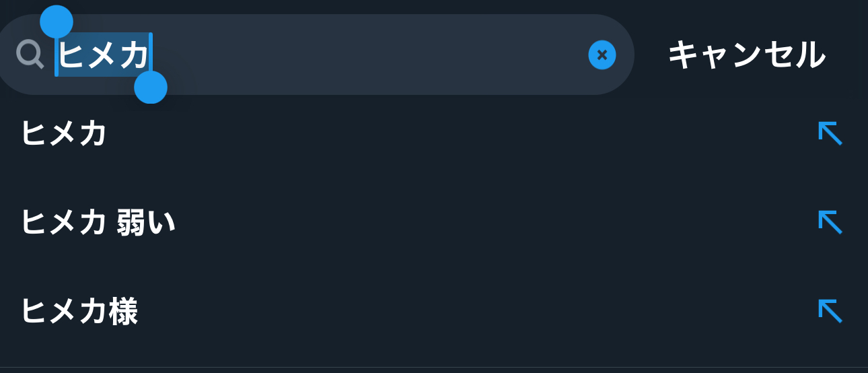This screenshot has width=868, height=373.
Task: Place the cursor after カ in the search box
Action: coord(150,55)
